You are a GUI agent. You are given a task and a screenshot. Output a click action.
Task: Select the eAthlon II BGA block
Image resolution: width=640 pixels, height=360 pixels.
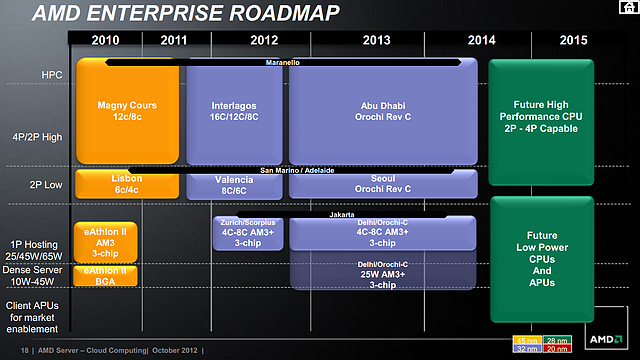pyautogui.click(x=105, y=276)
